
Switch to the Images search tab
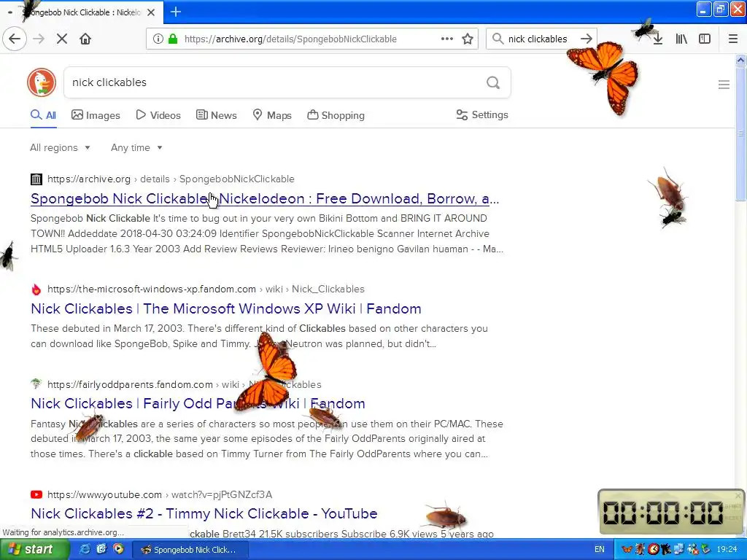click(96, 115)
